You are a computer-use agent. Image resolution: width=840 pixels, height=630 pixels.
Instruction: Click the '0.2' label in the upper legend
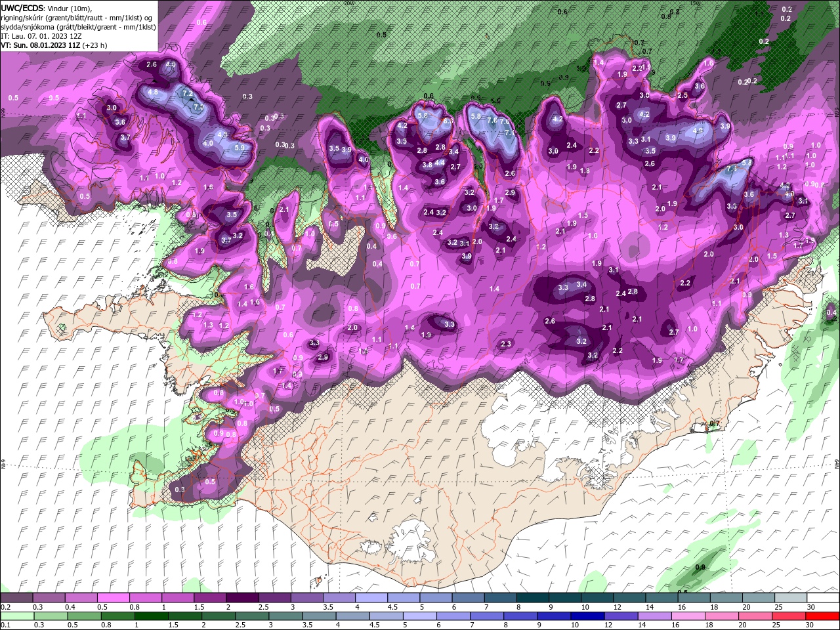tap(5, 607)
